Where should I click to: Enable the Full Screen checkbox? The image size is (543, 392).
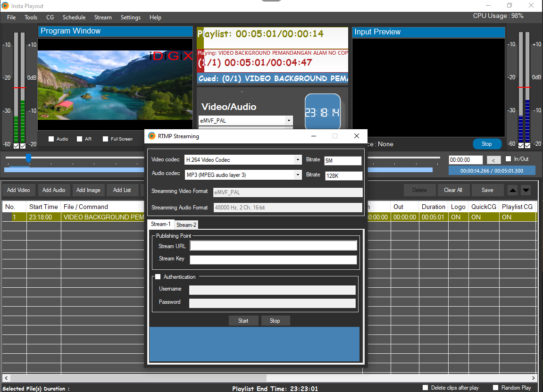click(x=105, y=139)
